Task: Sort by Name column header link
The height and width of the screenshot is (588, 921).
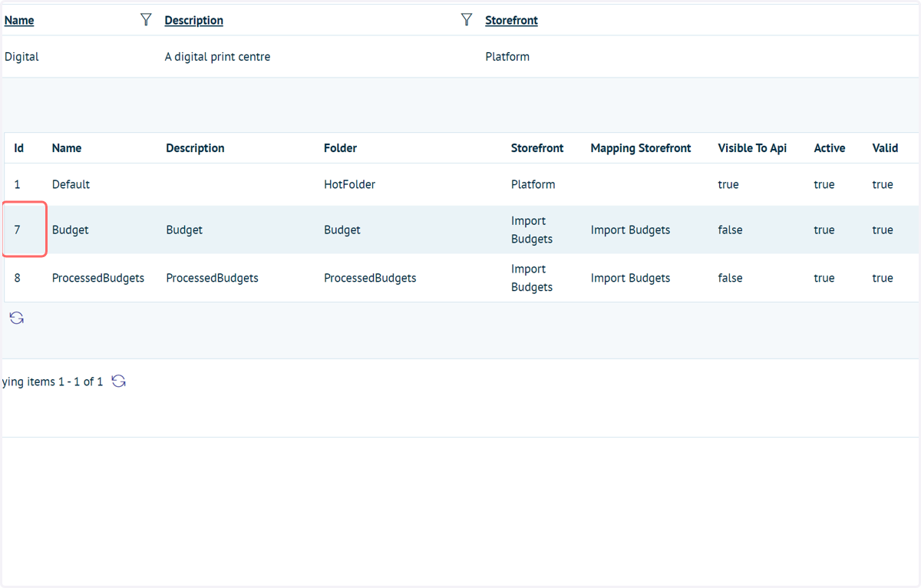Action: pyautogui.click(x=19, y=21)
